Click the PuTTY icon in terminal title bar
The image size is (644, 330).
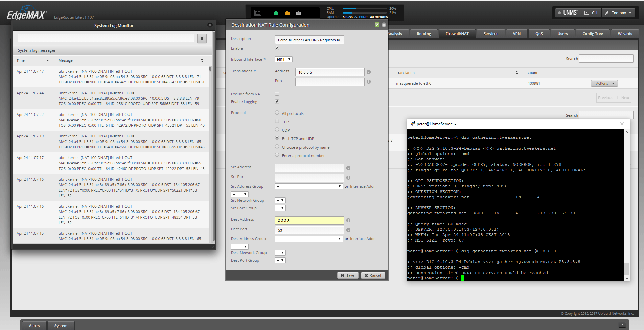pos(412,124)
